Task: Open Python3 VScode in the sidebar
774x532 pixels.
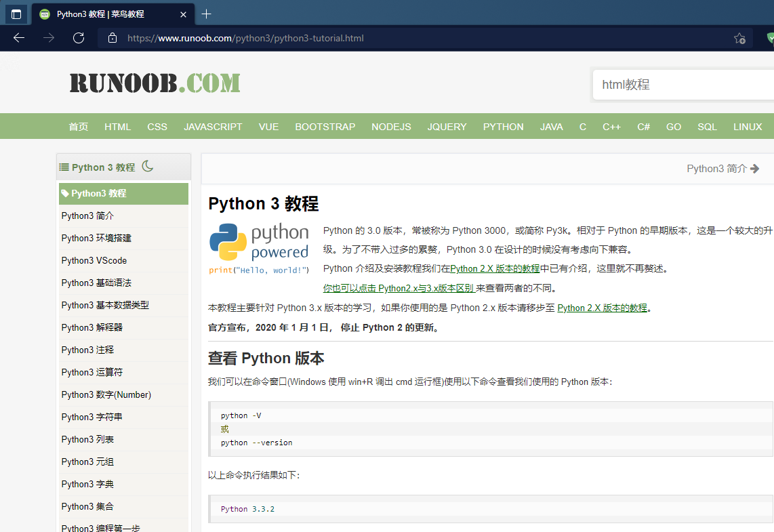Action: (123, 260)
